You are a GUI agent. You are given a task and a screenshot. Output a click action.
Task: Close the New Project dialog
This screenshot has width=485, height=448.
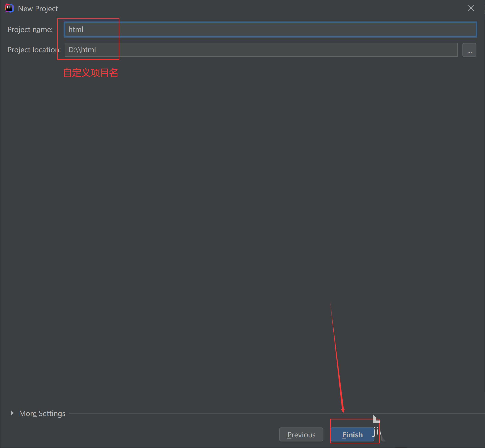(471, 8)
